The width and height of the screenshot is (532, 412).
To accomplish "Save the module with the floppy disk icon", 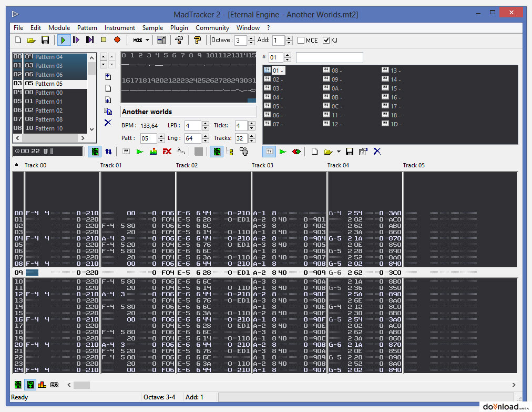I will pos(45,40).
